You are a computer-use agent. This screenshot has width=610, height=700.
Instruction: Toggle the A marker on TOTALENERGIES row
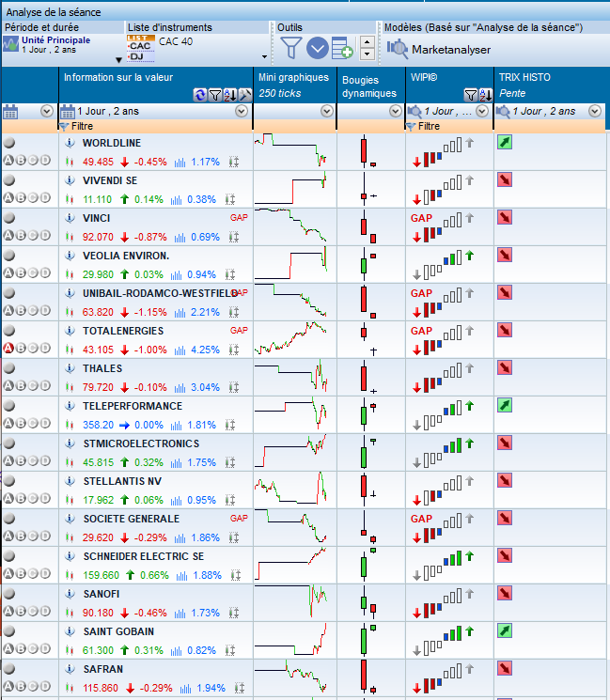click(8, 348)
